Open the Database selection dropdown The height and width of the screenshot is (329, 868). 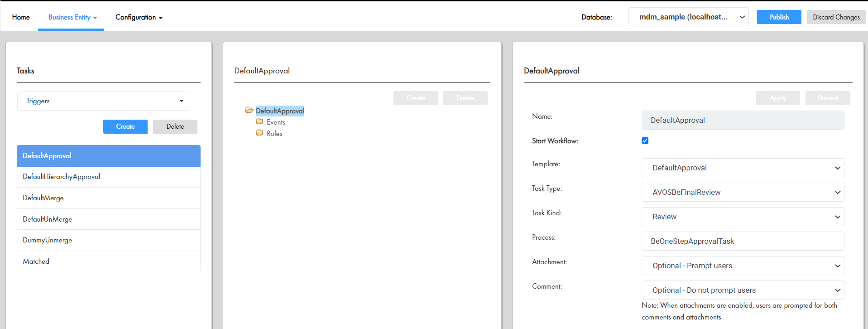[688, 17]
